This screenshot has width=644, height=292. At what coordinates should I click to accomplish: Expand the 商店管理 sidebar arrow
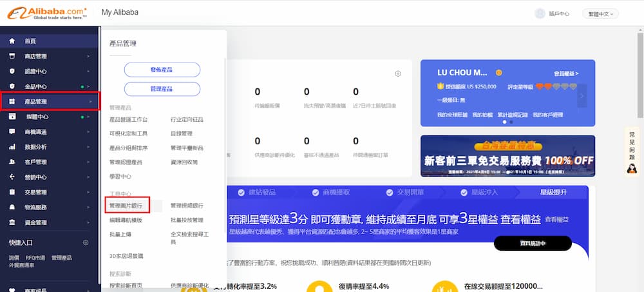(x=88, y=56)
